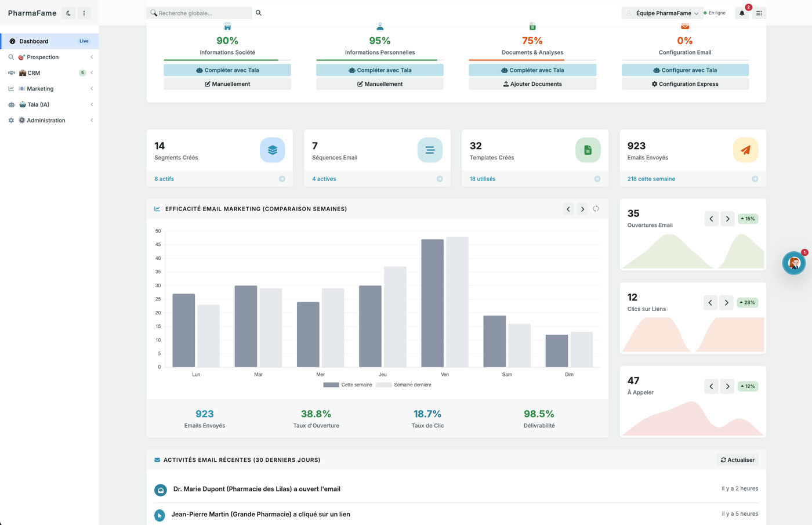This screenshot has height=525, width=812.
Task: Click arrow icon in Séquences Email card footer
Action: click(440, 179)
